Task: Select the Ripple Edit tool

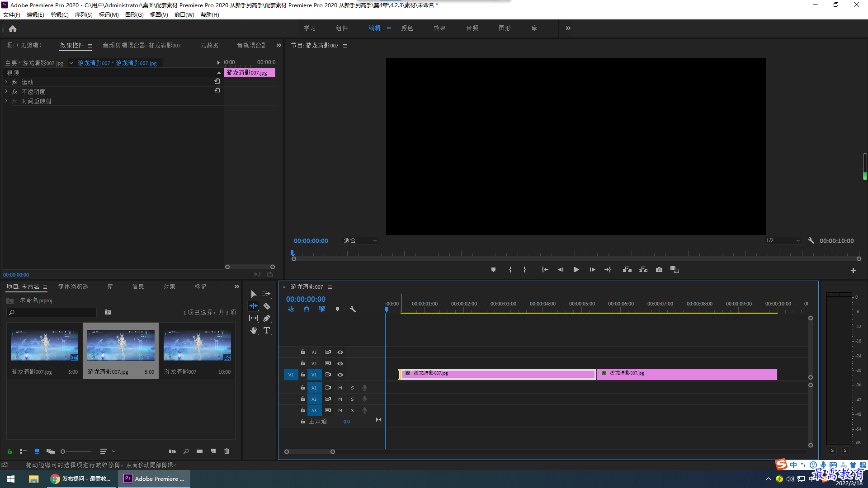Action: [x=254, y=306]
